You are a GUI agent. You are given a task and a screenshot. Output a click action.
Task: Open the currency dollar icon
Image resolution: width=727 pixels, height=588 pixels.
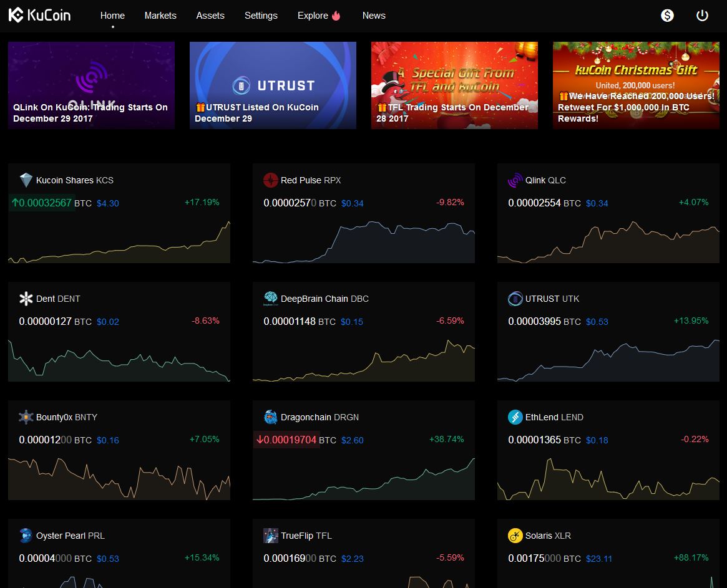(667, 16)
